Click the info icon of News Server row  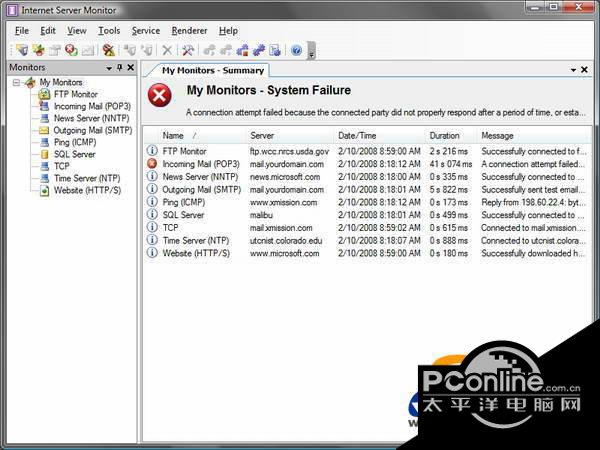coord(152,176)
